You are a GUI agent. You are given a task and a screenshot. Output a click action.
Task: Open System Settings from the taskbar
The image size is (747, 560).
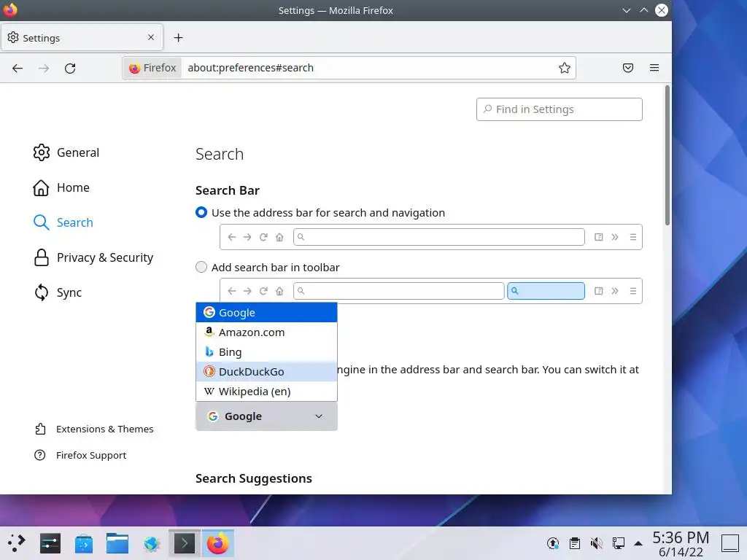click(50, 543)
